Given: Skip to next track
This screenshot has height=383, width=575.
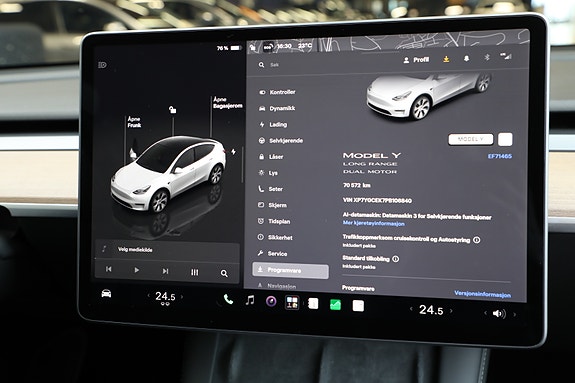Looking at the screenshot, I should tap(165, 271).
